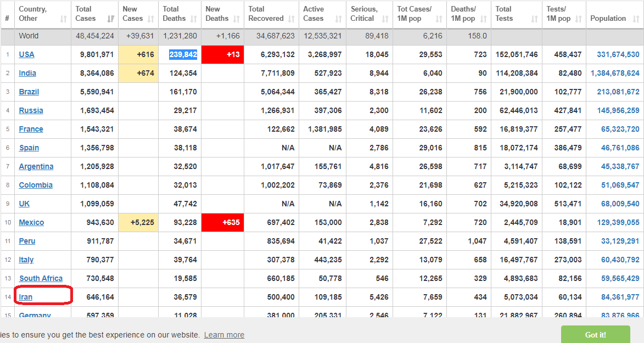Click World total recovered 34,687,623
This screenshot has width=644, height=343.
[x=276, y=36]
